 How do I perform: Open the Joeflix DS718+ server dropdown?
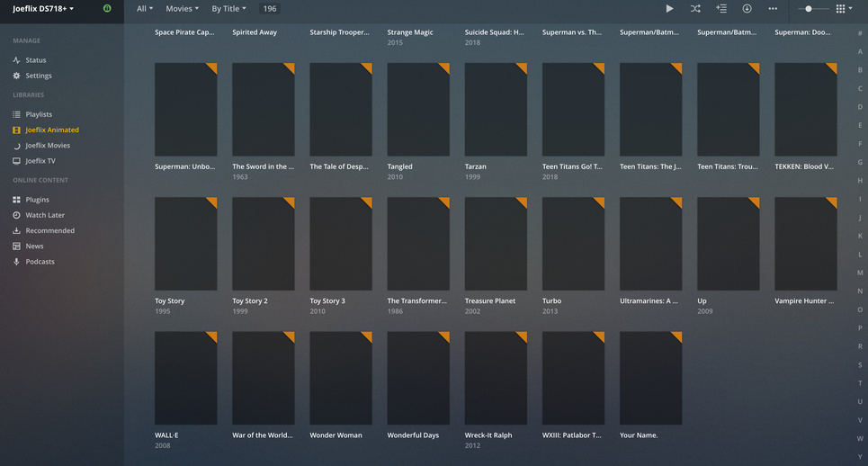43,8
